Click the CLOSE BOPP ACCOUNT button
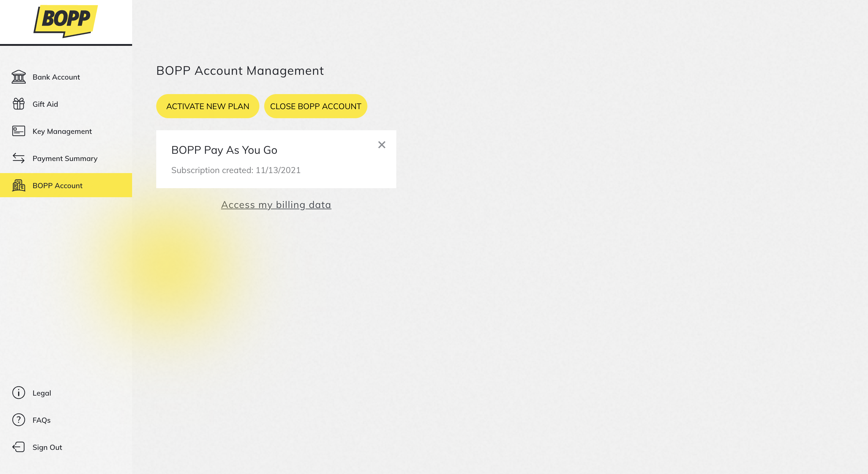868x474 pixels. point(315,106)
